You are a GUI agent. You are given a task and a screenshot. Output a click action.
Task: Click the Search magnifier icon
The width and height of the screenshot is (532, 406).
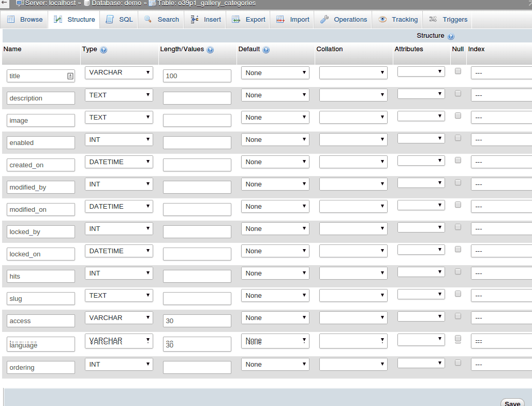click(x=147, y=19)
